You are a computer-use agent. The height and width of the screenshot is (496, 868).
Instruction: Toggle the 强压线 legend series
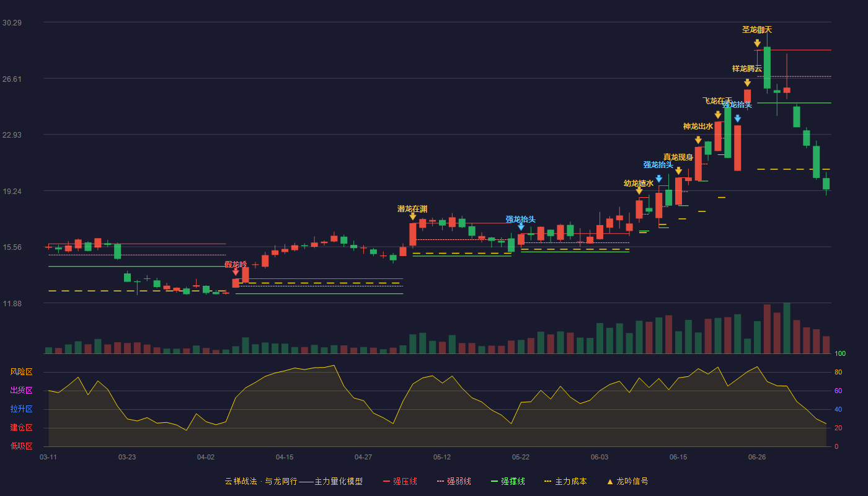point(400,481)
